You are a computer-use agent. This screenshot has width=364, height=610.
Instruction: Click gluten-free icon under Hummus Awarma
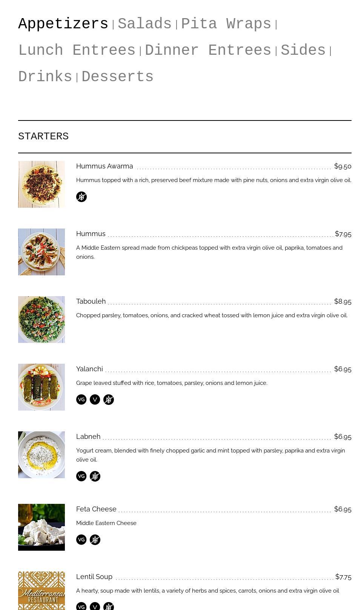(x=81, y=197)
